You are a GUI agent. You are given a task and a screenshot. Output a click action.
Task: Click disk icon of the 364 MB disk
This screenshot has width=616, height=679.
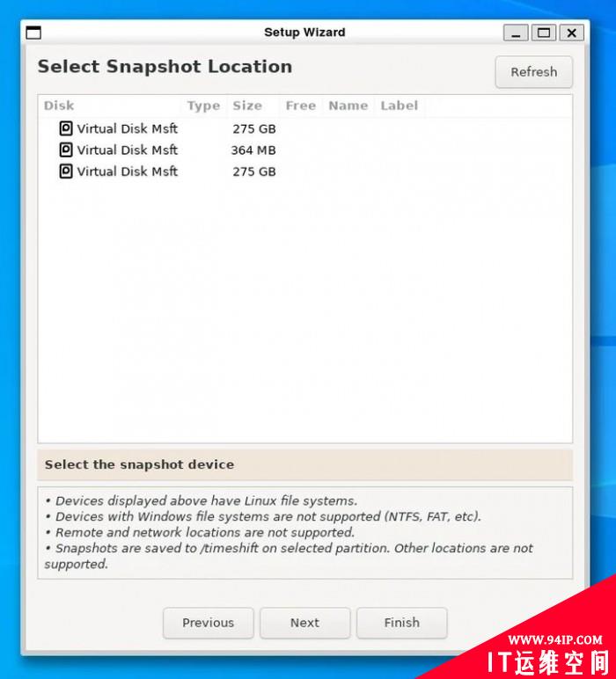tap(66, 150)
